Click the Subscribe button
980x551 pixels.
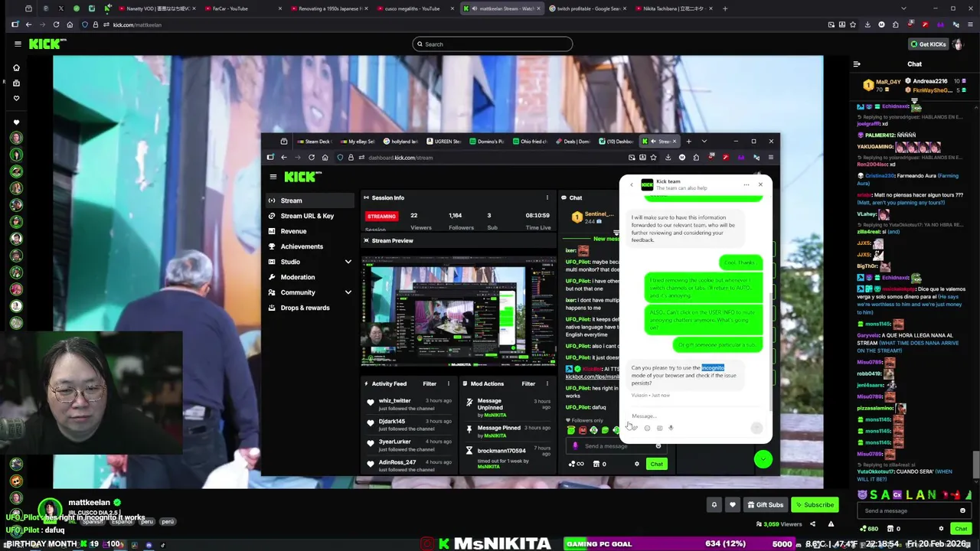[814, 505]
